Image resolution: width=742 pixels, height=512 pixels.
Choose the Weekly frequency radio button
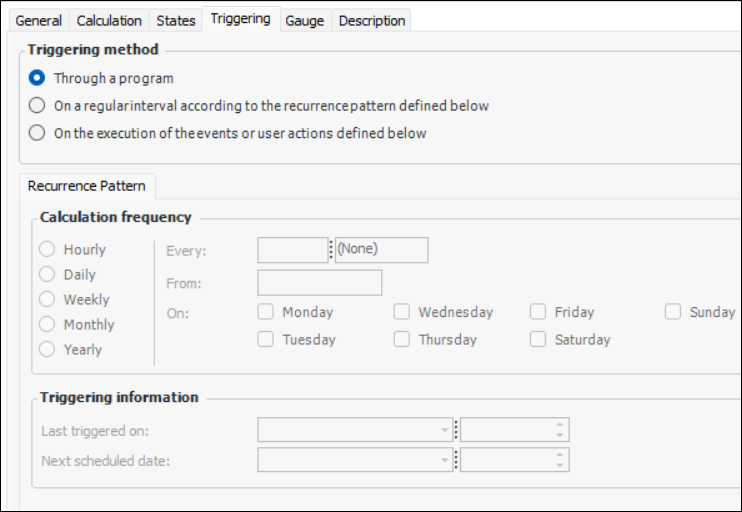tap(47, 300)
